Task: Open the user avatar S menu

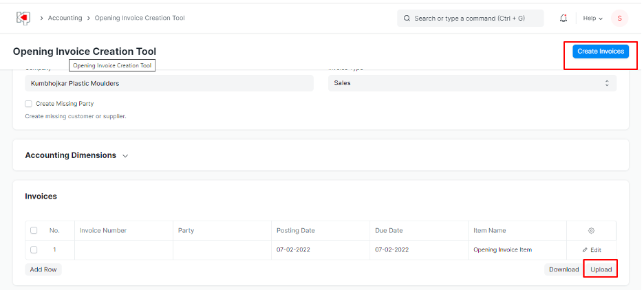Action: tap(619, 18)
